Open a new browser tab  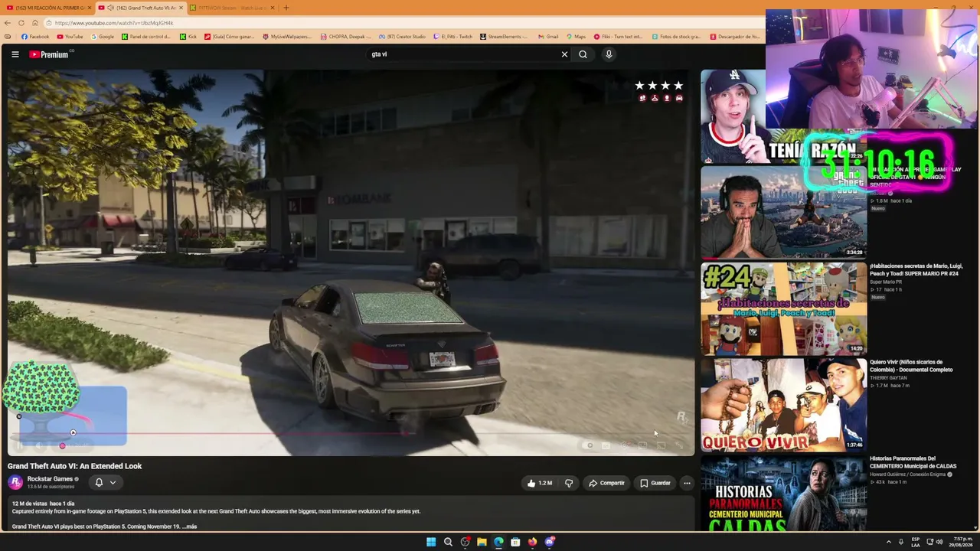click(286, 8)
